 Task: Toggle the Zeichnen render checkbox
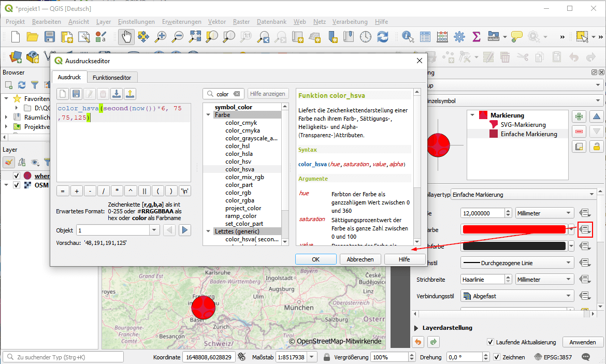[497, 357]
